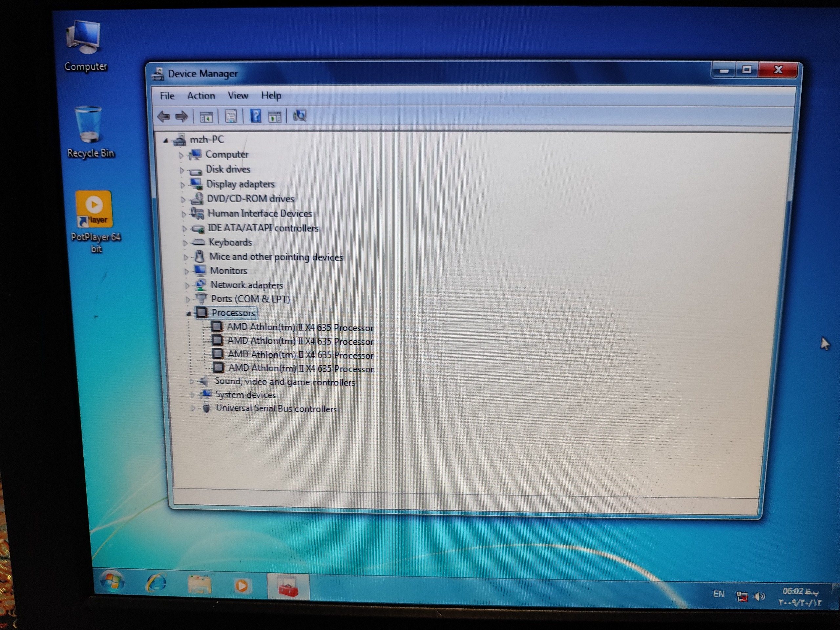Select last AMD Athlon II X4 635 entry
The width and height of the screenshot is (840, 630).
pos(301,368)
